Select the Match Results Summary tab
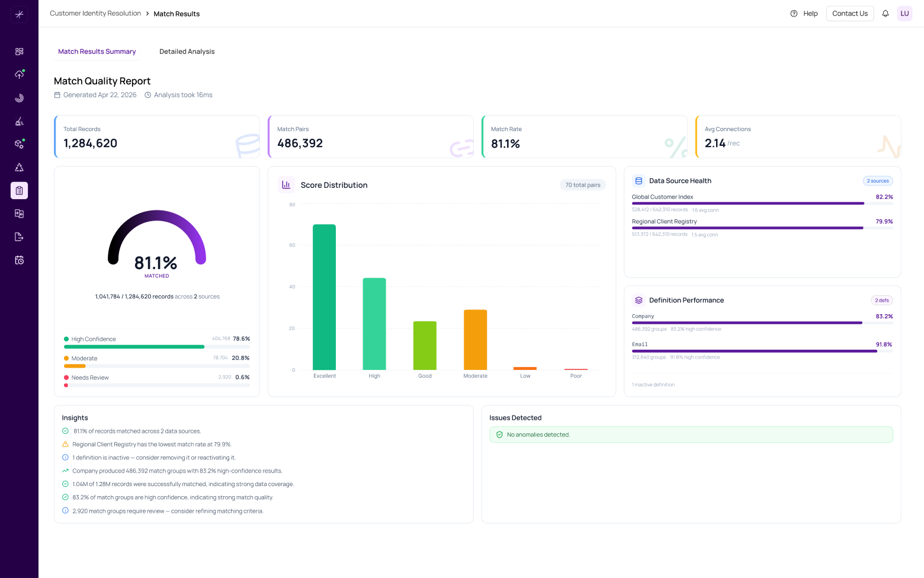The height and width of the screenshot is (578, 924). [x=97, y=52]
